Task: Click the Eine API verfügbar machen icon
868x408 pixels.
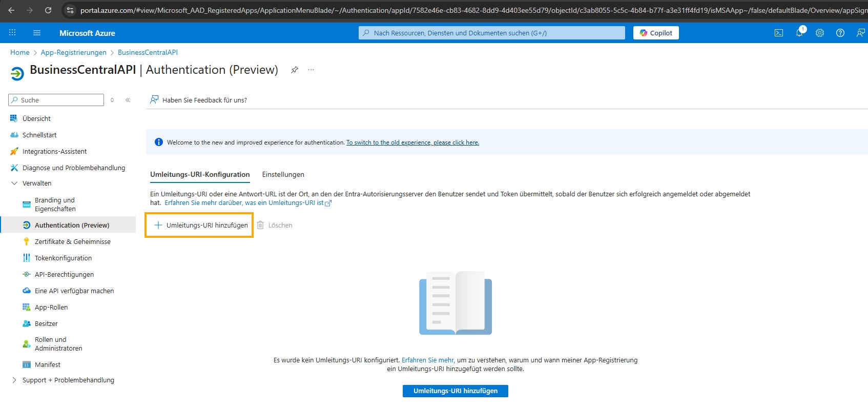Action: 26,291
